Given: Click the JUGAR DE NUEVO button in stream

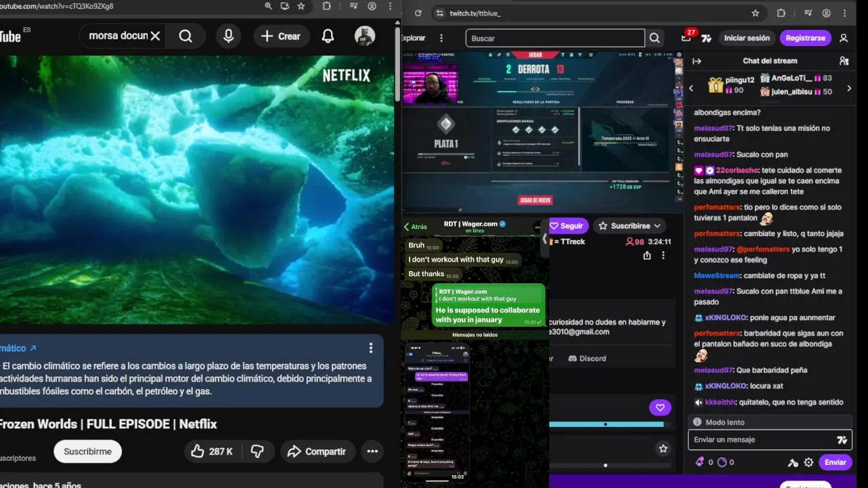Looking at the screenshot, I should pyautogui.click(x=535, y=200).
